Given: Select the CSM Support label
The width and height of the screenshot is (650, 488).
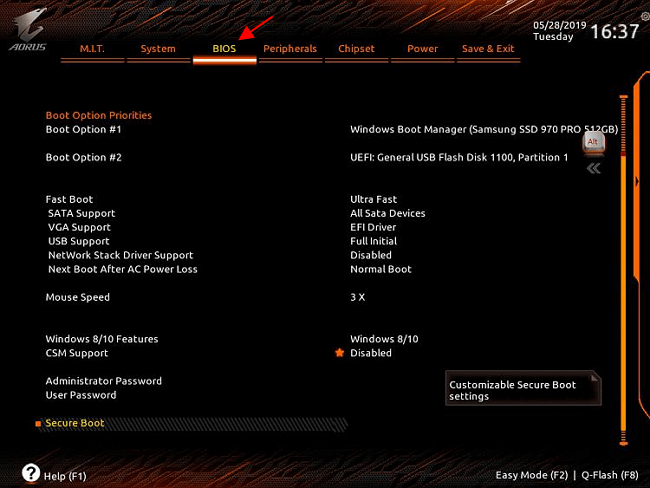Looking at the screenshot, I should pyautogui.click(x=77, y=353).
